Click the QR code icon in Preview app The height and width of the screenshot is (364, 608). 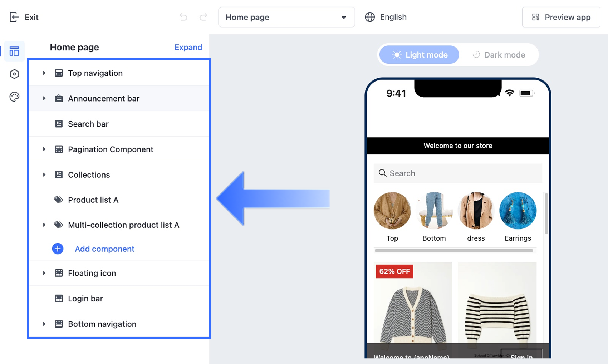[536, 17]
